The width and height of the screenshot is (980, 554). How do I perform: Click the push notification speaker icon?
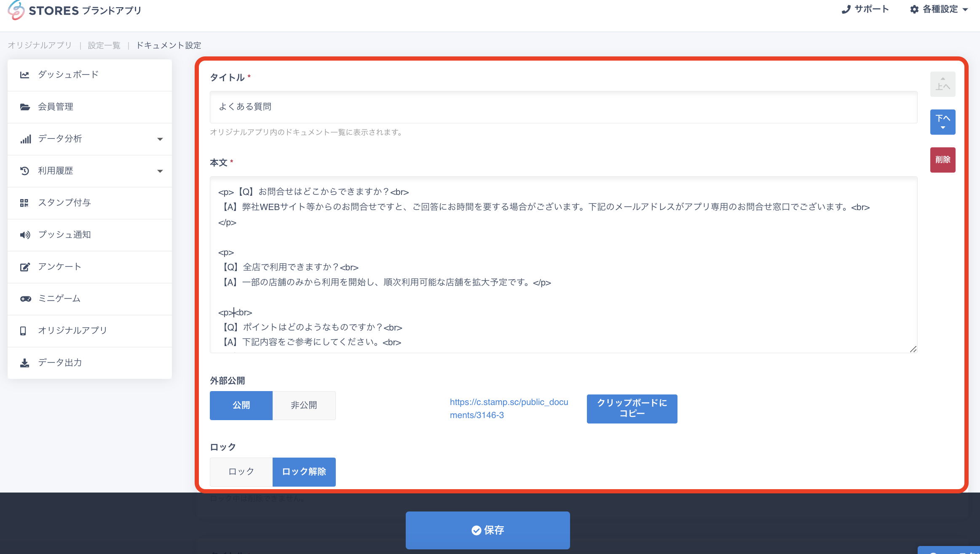coord(25,235)
